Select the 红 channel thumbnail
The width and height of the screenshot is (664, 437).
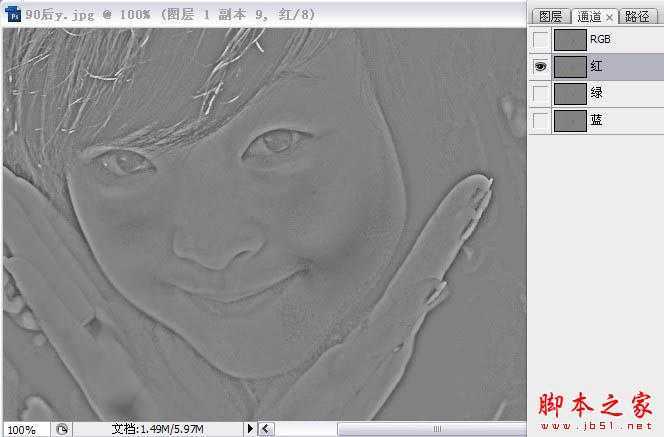[570, 67]
